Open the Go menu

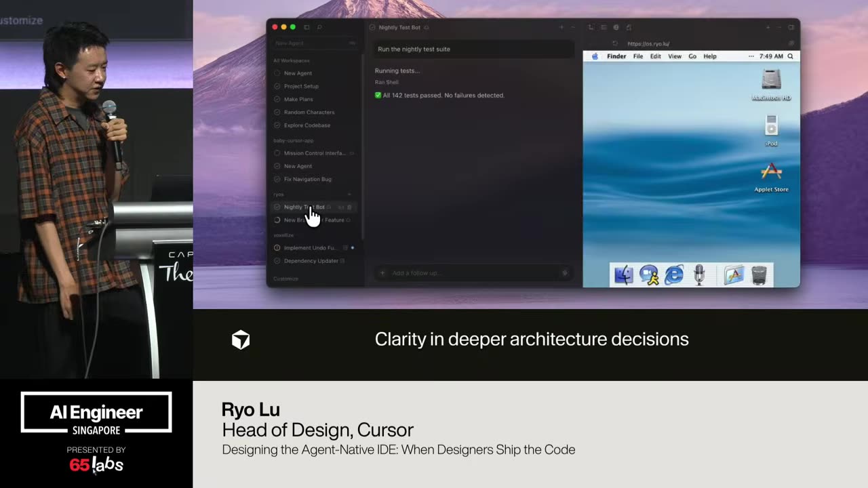(x=692, y=56)
